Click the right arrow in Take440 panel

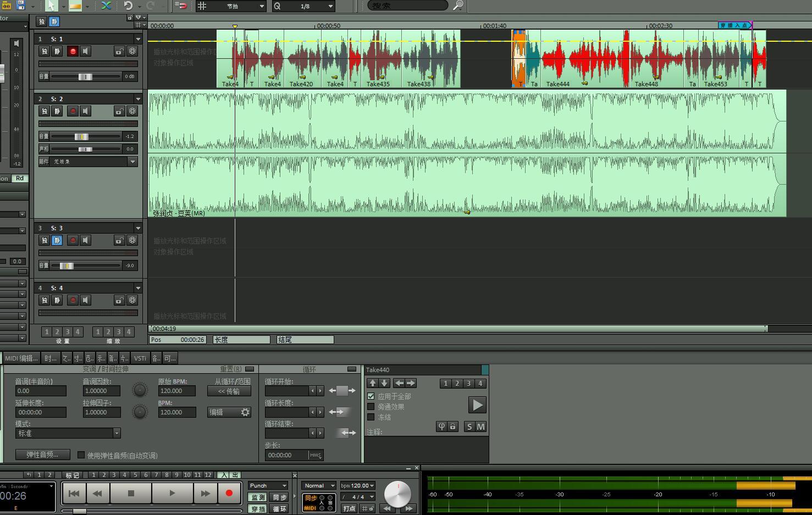pos(411,383)
